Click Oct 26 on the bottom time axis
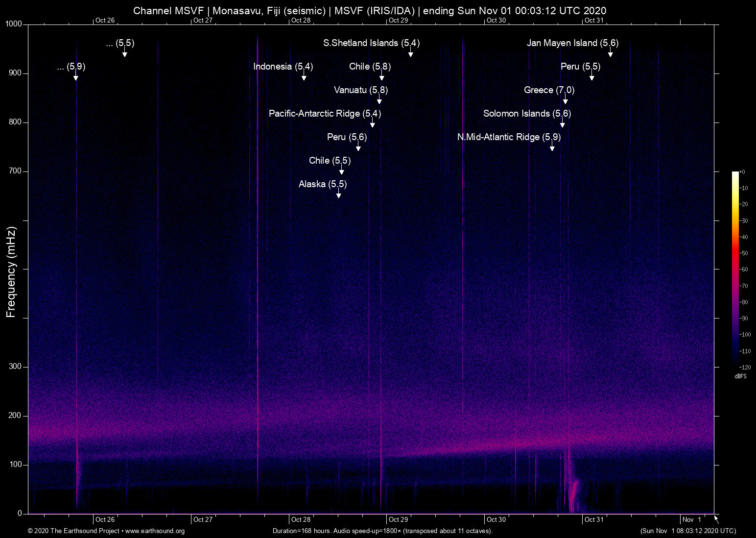This screenshot has height=538, width=756. pos(105,519)
